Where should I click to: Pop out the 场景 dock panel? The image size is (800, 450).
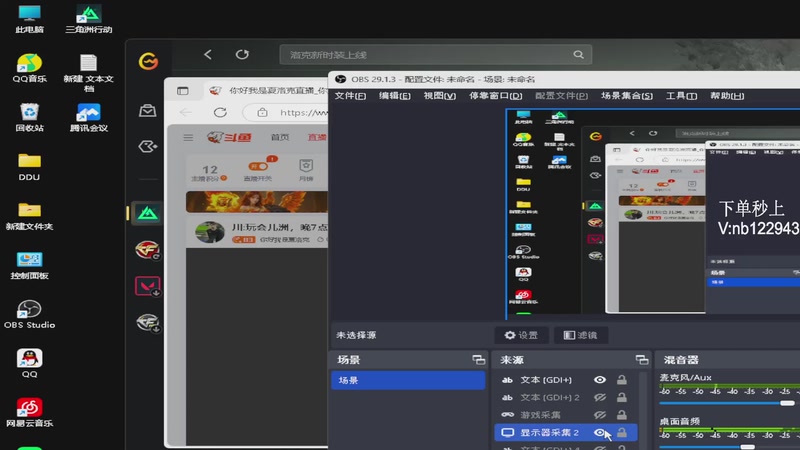click(x=479, y=360)
